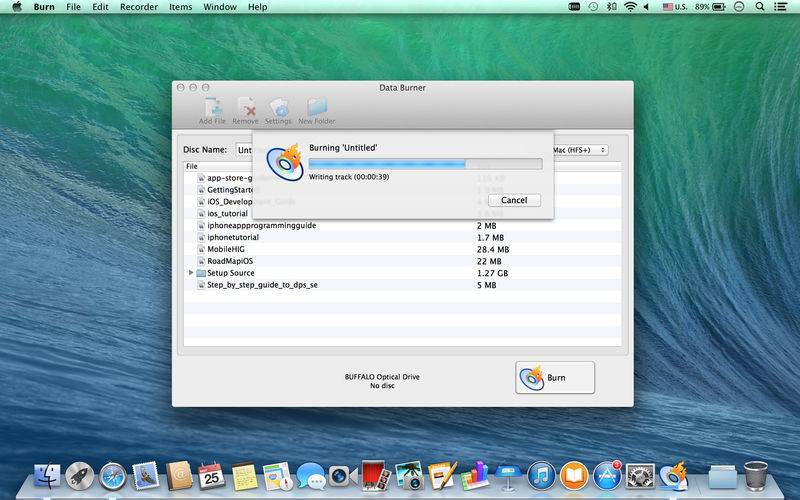Click the 22 MB size value
This screenshot has width=800, height=500.
pos(489,261)
